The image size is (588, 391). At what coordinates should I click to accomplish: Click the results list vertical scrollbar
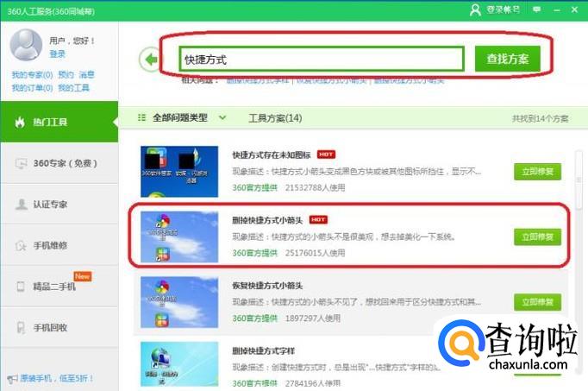(579, 180)
